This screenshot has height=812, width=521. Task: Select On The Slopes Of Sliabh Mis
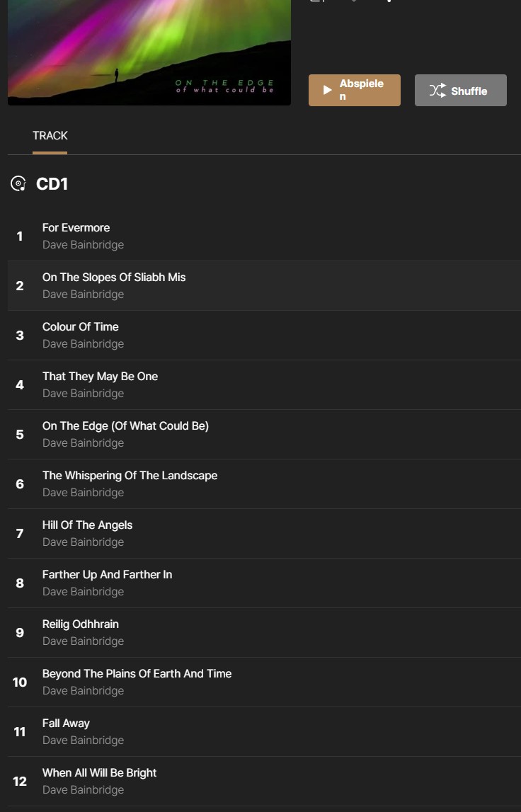[264, 286]
